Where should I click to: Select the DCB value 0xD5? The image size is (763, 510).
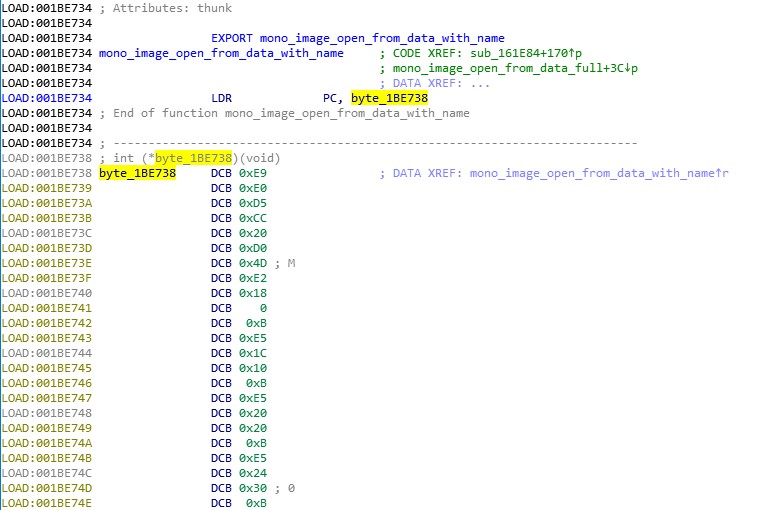click(x=253, y=203)
